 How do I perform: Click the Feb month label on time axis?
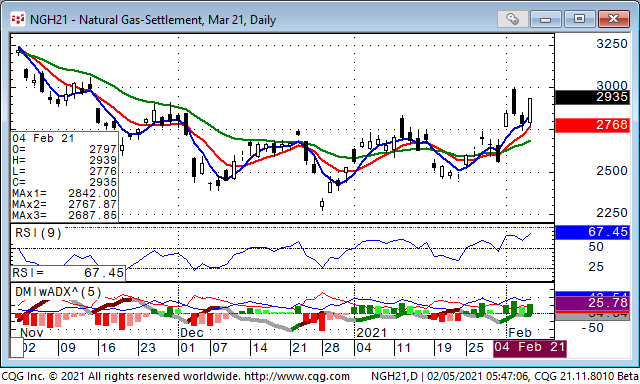[x=520, y=333]
